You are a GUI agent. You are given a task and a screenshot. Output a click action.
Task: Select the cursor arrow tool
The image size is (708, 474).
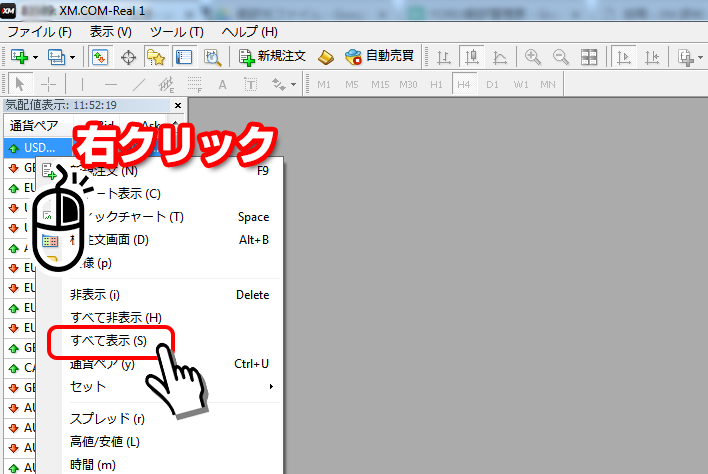20,84
